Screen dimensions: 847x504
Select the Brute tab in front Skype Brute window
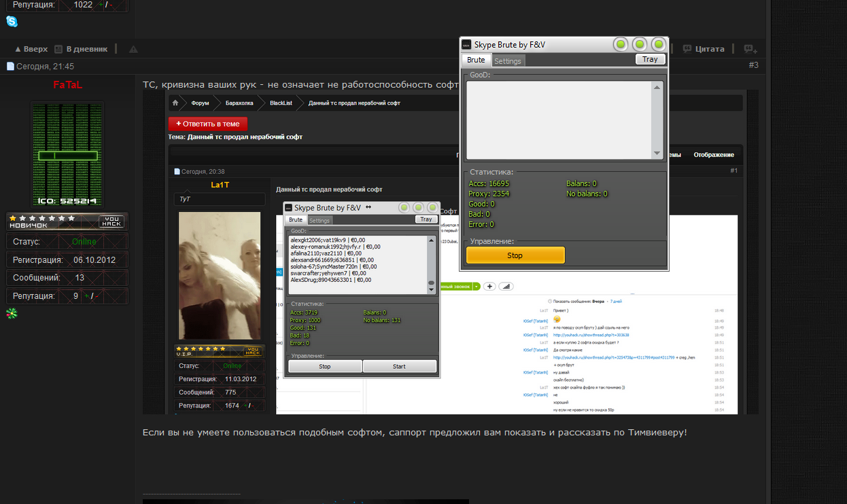pos(476,60)
